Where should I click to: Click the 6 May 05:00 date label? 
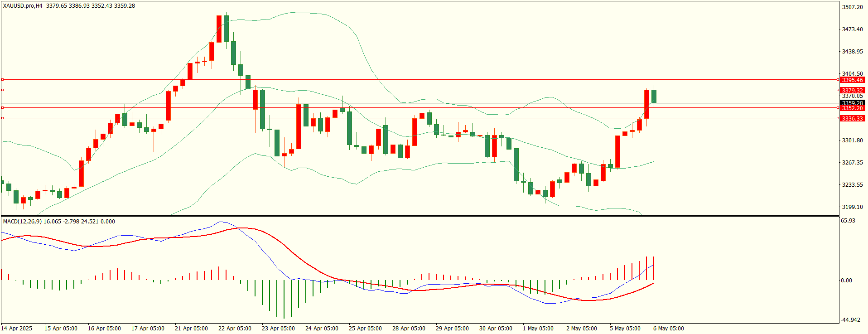point(669,329)
